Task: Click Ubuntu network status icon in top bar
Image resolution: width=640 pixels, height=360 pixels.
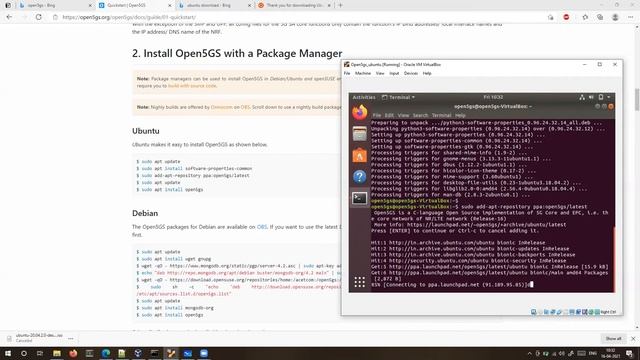Action: click(582, 97)
